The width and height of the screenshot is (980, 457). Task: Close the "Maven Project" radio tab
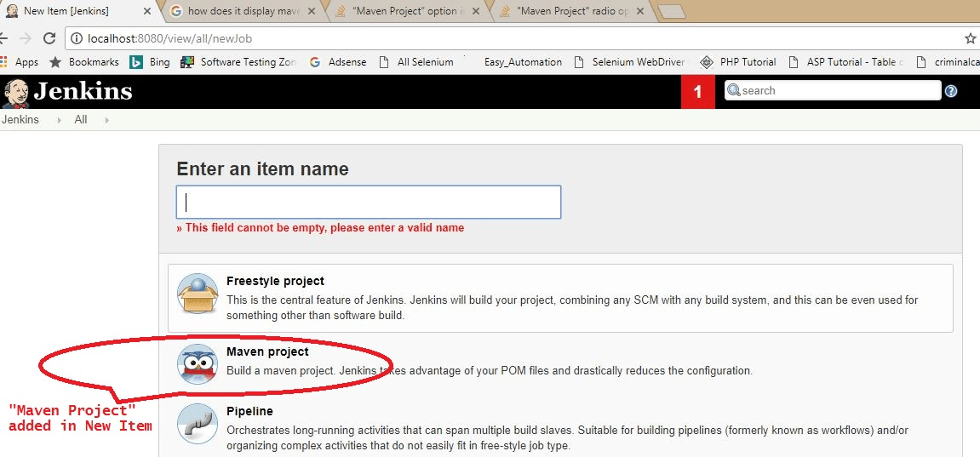[640, 11]
